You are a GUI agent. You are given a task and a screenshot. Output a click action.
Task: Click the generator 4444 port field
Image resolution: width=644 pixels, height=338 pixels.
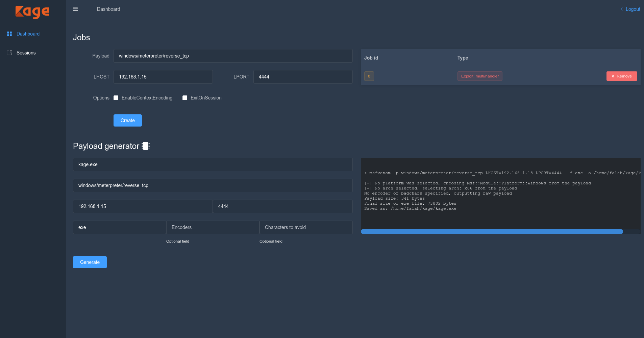coord(283,206)
